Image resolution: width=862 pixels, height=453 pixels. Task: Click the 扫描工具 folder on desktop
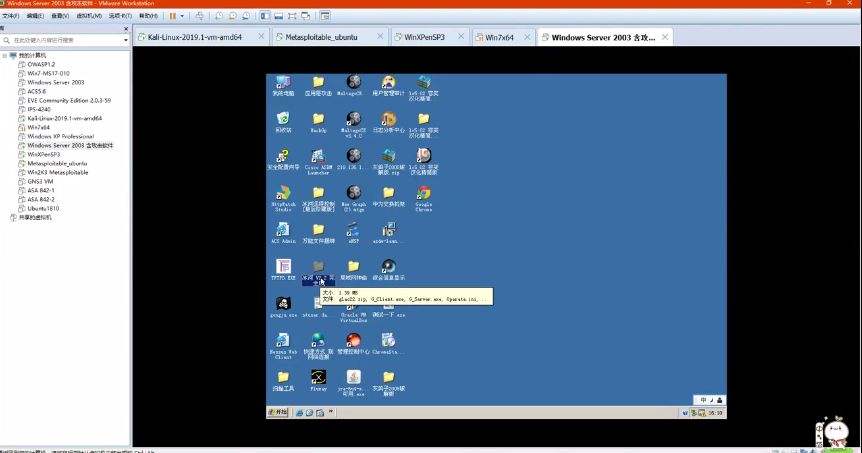pyautogui.click(x=283, y=380)
